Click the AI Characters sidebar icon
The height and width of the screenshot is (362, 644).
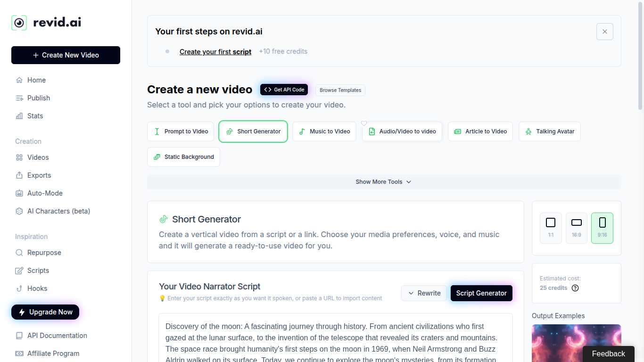[19, 211]
